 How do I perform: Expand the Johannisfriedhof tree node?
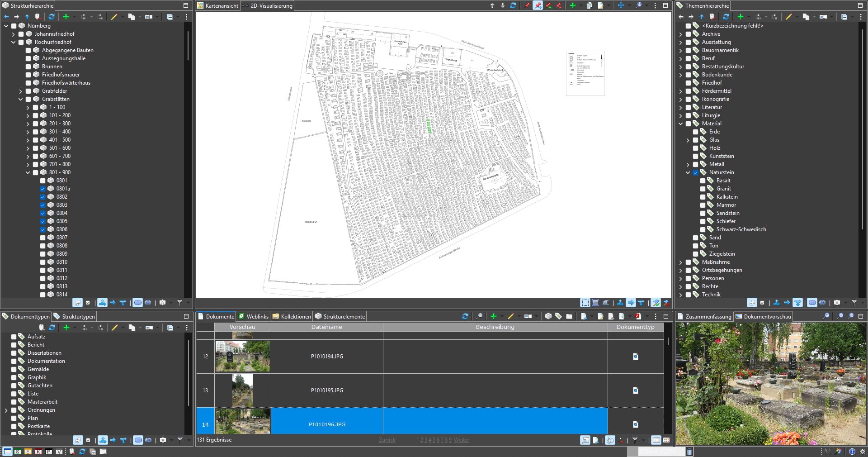pos(13,34)
